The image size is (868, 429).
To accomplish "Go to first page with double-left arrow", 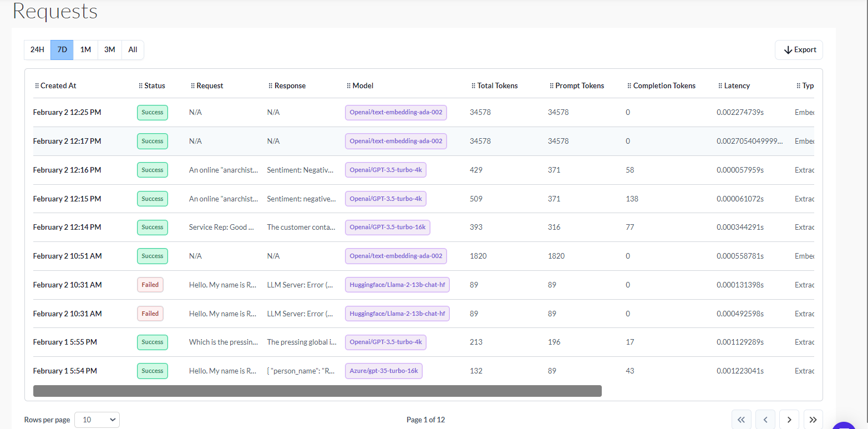I will 742,420.
